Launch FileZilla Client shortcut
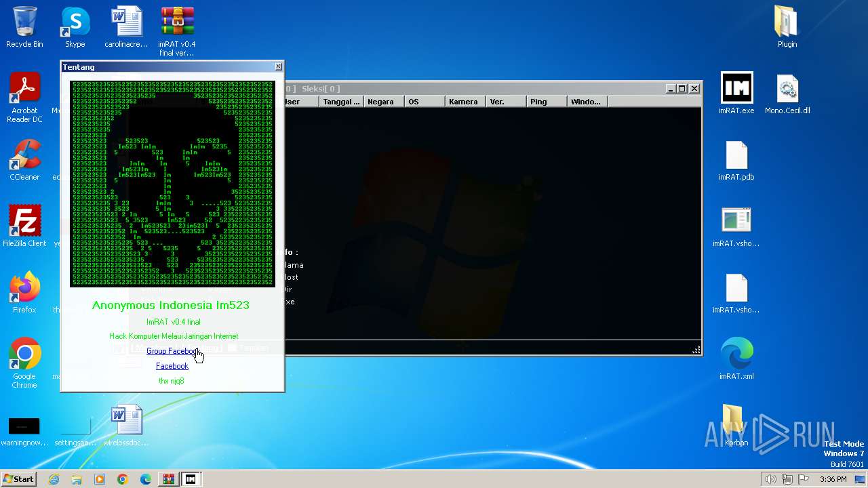Image resolution: width=868 pixels, height=488 pixels. 24,226
